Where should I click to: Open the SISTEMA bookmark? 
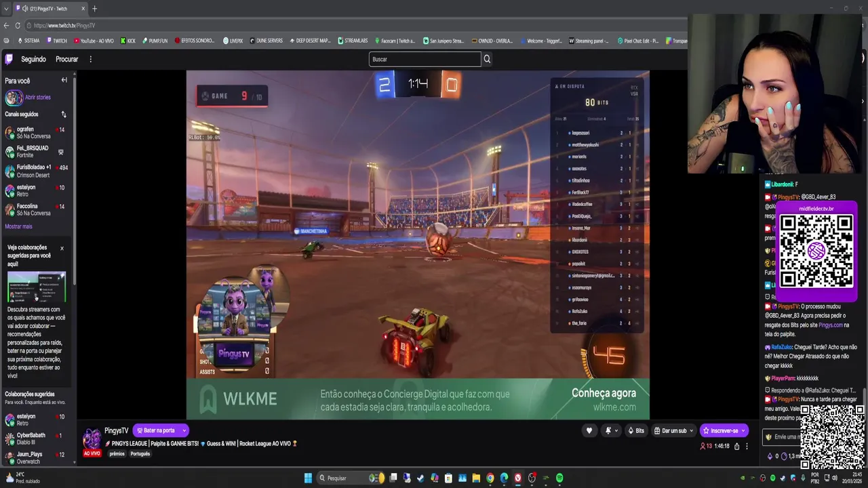point(28,41)
